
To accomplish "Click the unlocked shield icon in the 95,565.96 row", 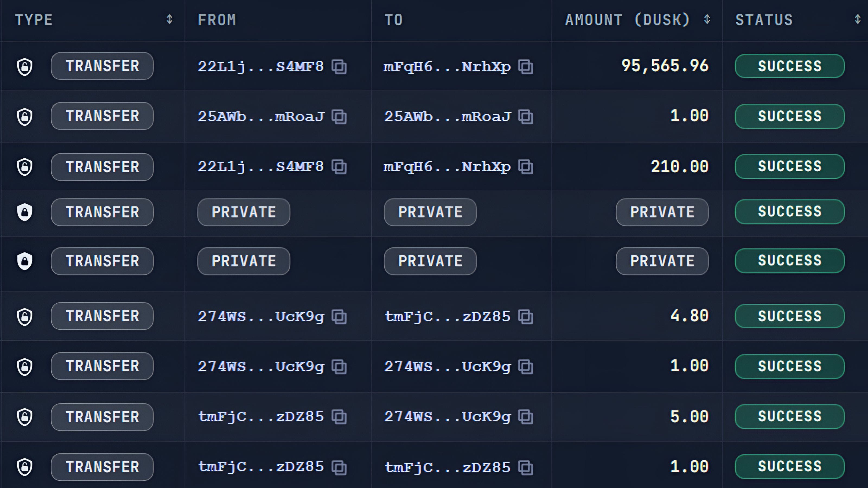I will [x=25, y=66].
